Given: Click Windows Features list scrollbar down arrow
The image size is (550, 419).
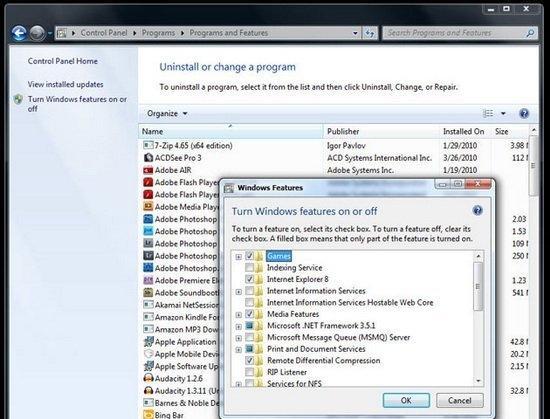Looking at the screenshot, I should (x=478, y=381).
